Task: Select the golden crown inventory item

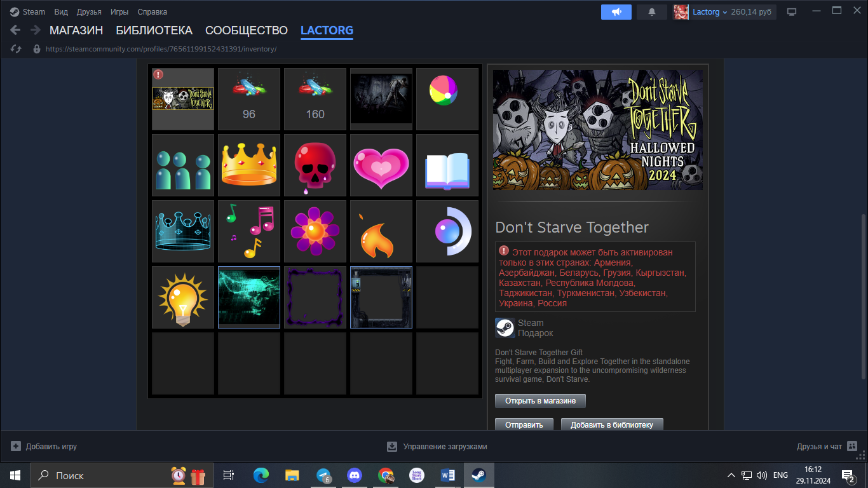Action: tap(249, 165)
